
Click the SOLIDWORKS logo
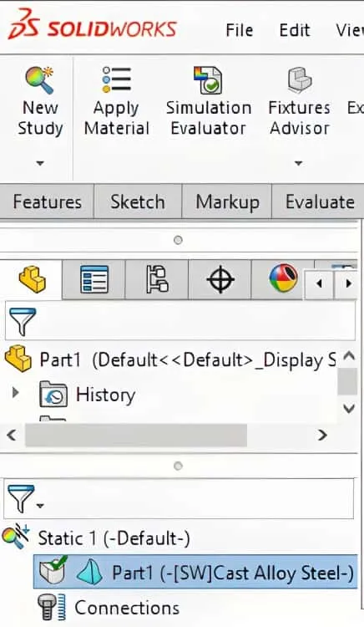click(92, 24)
